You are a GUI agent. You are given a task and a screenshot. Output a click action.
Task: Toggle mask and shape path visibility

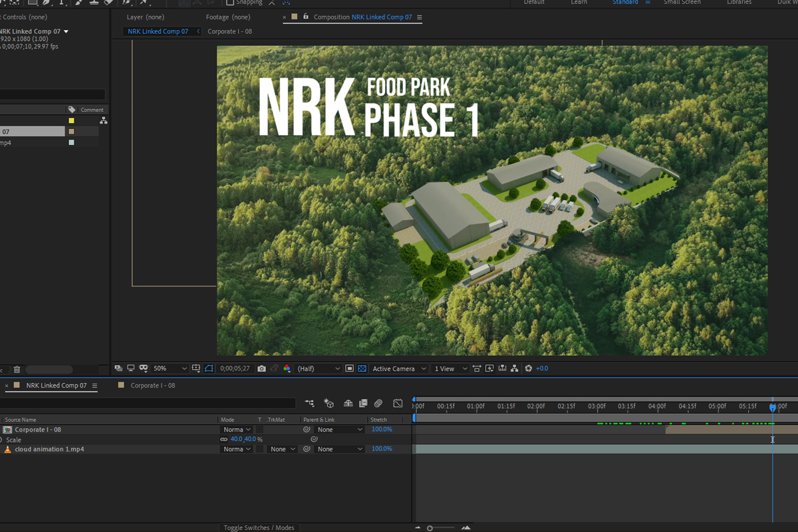point(207,368)
